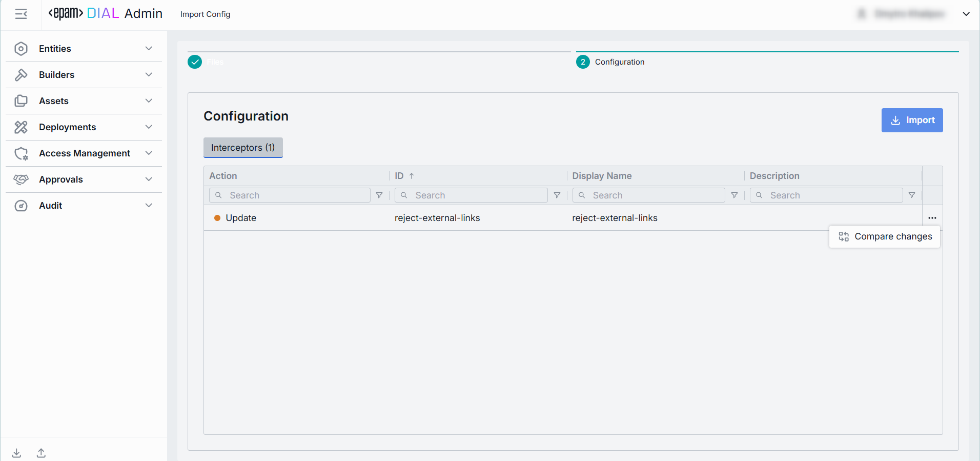
Task: Open the three-dot row actions menu
Action: click(932, 218)
